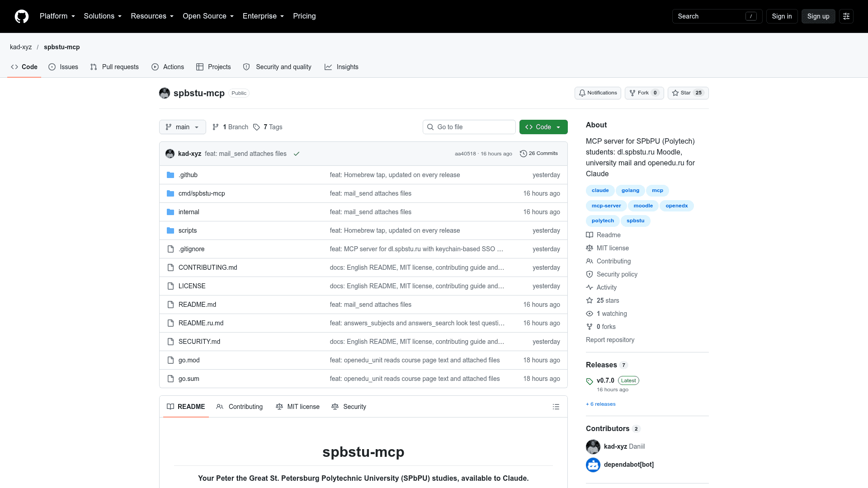
Task: Click the GitHub logo icon
Action: 22,16
